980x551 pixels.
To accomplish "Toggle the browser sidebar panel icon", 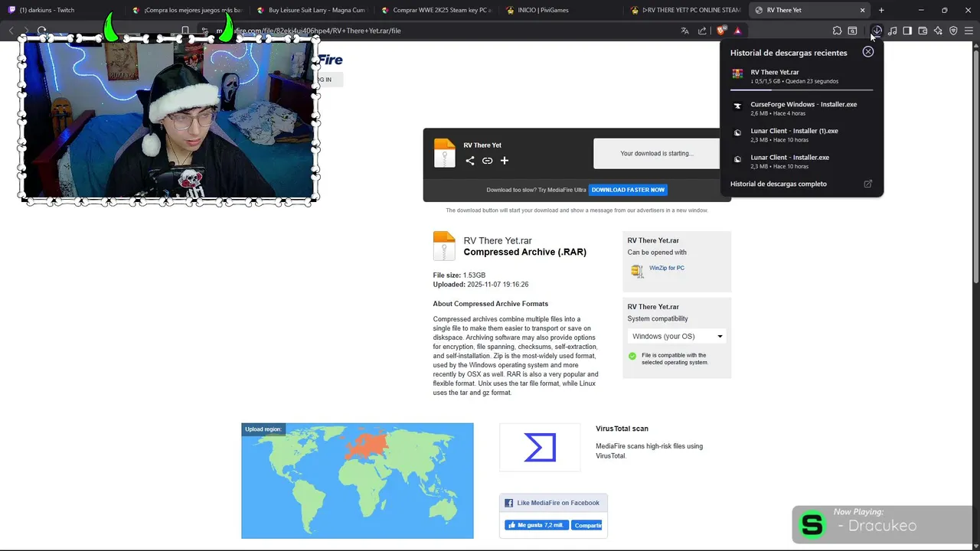I will pyautogui.click(x=907, y=31).
